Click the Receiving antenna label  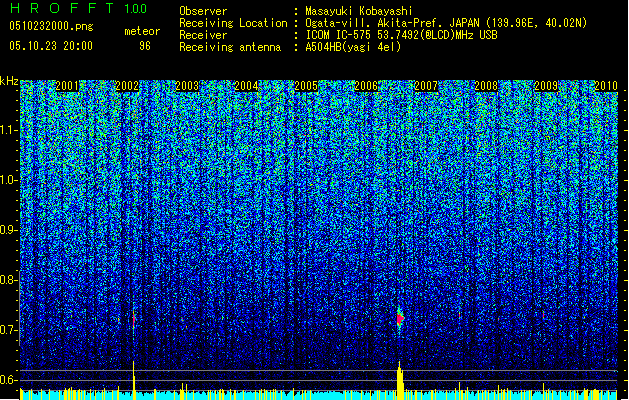point(230,47)
